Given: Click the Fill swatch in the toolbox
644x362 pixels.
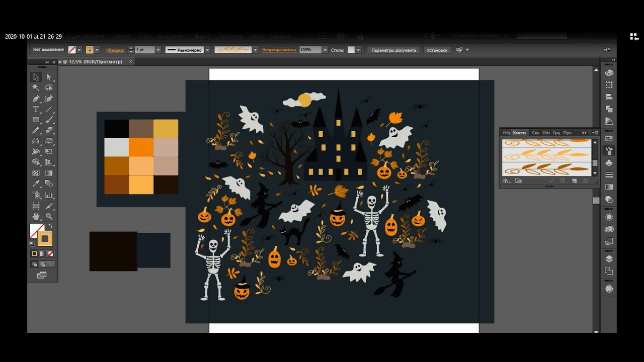Looking at the screenshot, I should coord(37,231).
